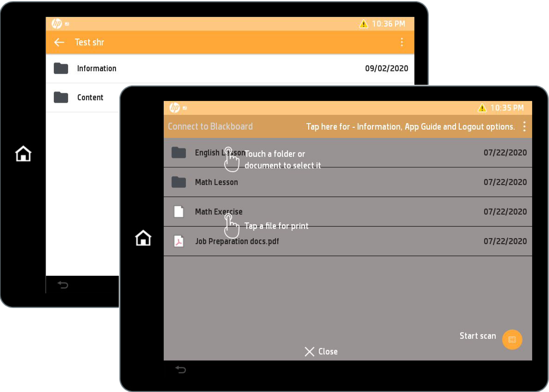This screenshot has width=549, height=392.
Task: Tap the HP logo in the back window
Action: 57,24
